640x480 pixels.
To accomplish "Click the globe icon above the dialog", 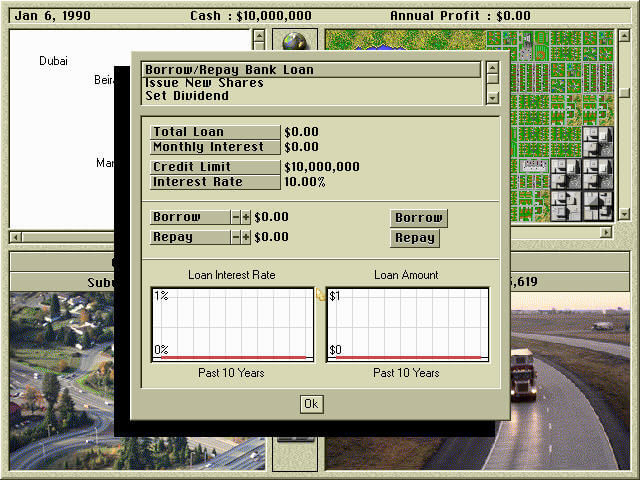I will click(x=294, y=41).
